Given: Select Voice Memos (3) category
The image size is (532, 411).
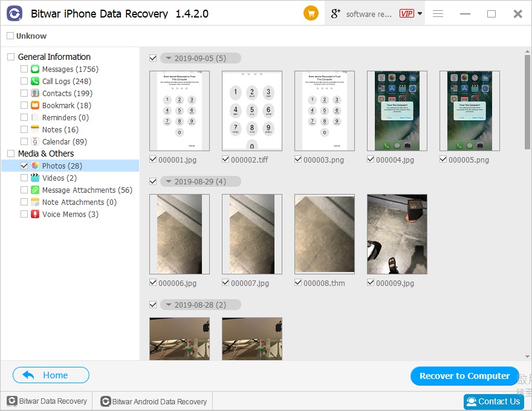Looking at the screenshot, I should (x=70, y=214).
